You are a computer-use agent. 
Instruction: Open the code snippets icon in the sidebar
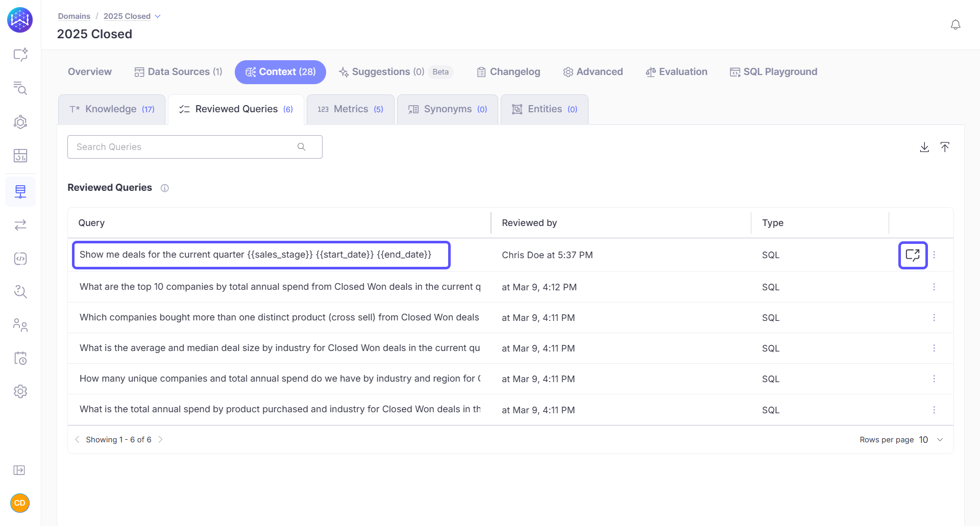(x=20, y=259)
